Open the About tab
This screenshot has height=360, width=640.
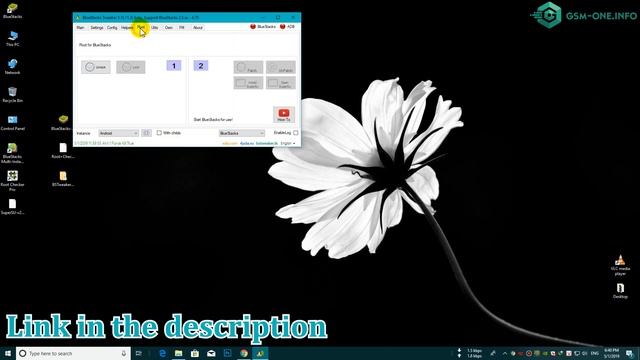198,27
